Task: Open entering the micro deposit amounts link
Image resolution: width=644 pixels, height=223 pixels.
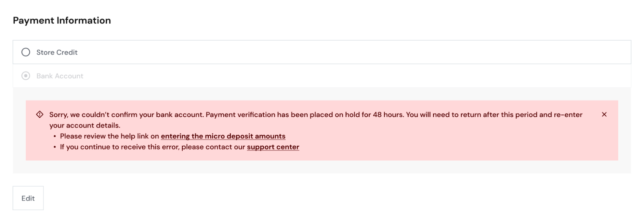Action: (x=223, y=136)
